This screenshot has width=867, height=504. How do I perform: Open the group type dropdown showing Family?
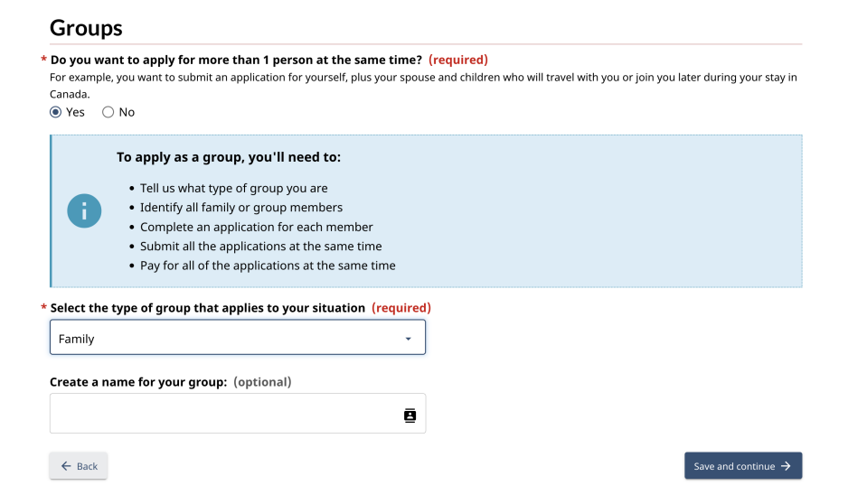(x=238, y=337)
